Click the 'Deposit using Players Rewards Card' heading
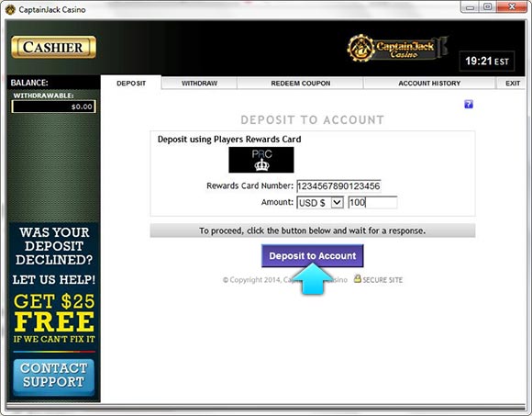The height and width of the screenshot is (416, 532). point(229,140)
